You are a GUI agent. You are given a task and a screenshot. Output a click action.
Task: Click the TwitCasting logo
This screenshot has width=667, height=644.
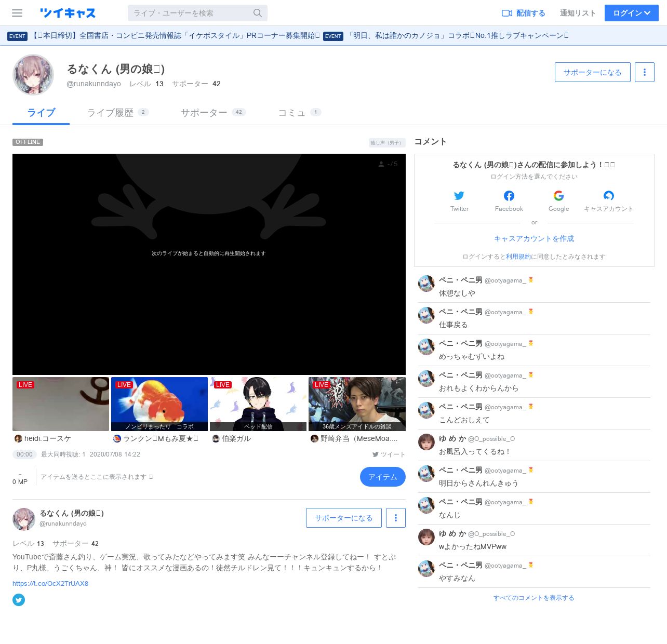tap(68, 13)
